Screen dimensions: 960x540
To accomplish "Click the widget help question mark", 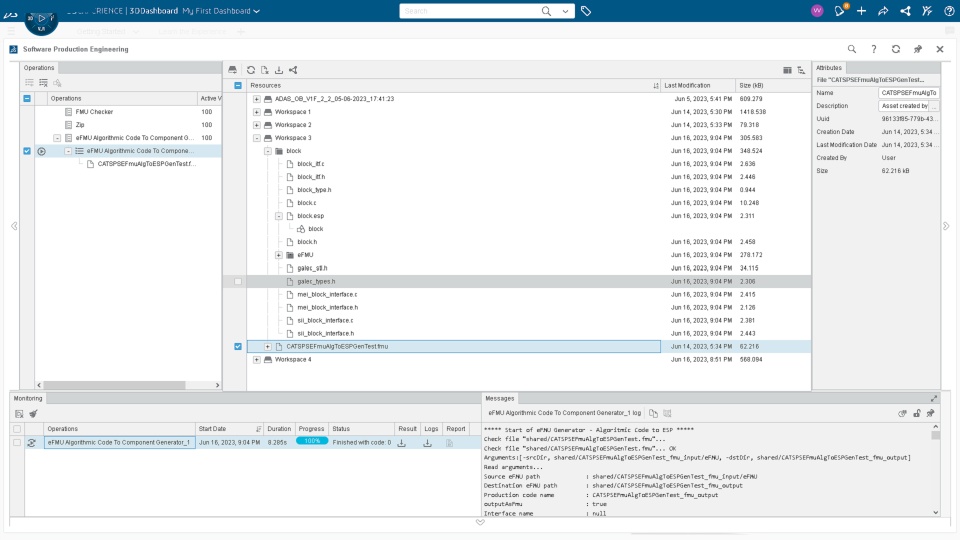I will 874,49.
